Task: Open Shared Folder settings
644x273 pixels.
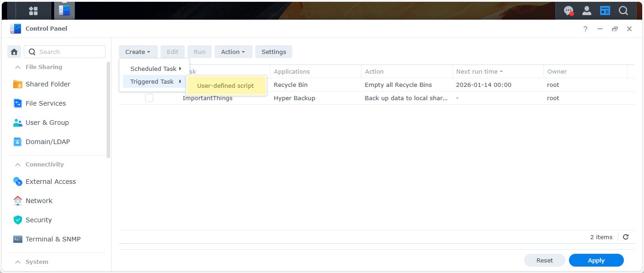Action: 48,84
